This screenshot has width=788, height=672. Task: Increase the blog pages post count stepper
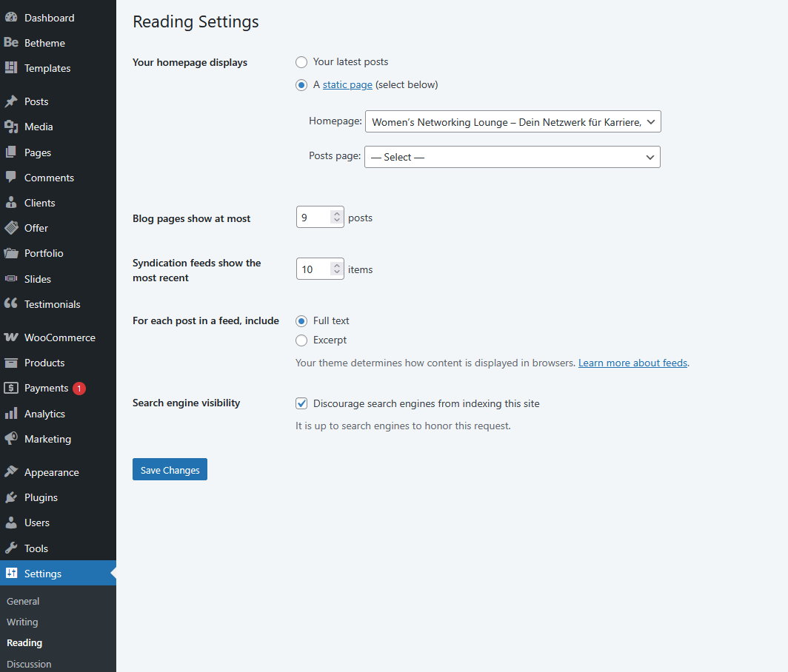pos(337,214)
